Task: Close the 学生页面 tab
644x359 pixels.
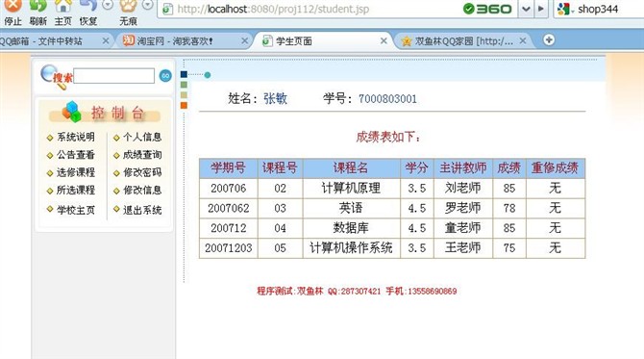Action: [x=384, y=41]
